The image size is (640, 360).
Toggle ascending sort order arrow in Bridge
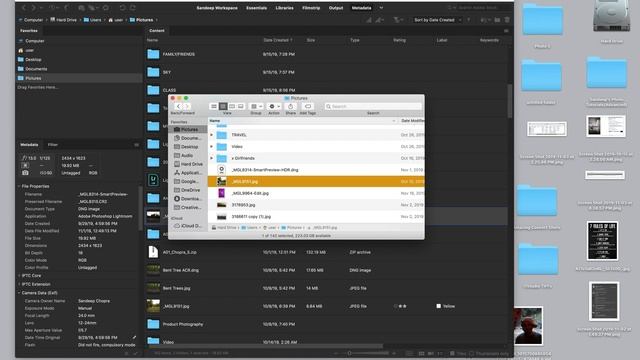[x=469, y=20]
